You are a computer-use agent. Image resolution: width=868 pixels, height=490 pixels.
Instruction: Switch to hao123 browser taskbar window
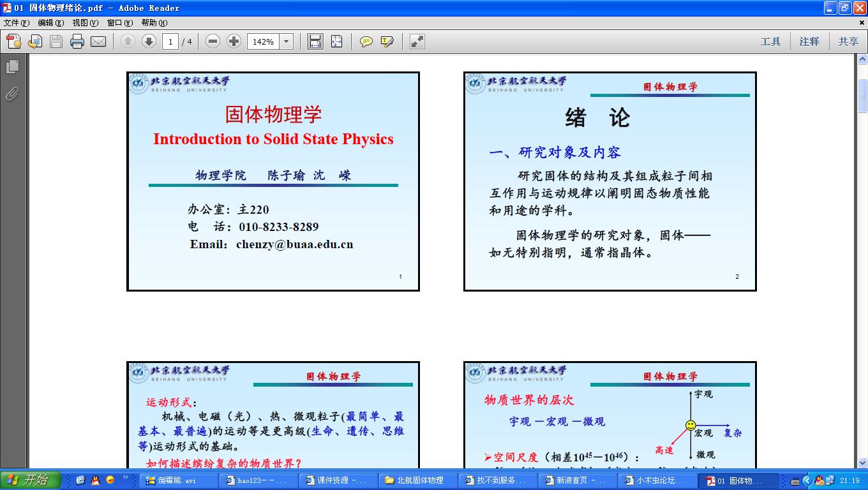coord(258,480)
